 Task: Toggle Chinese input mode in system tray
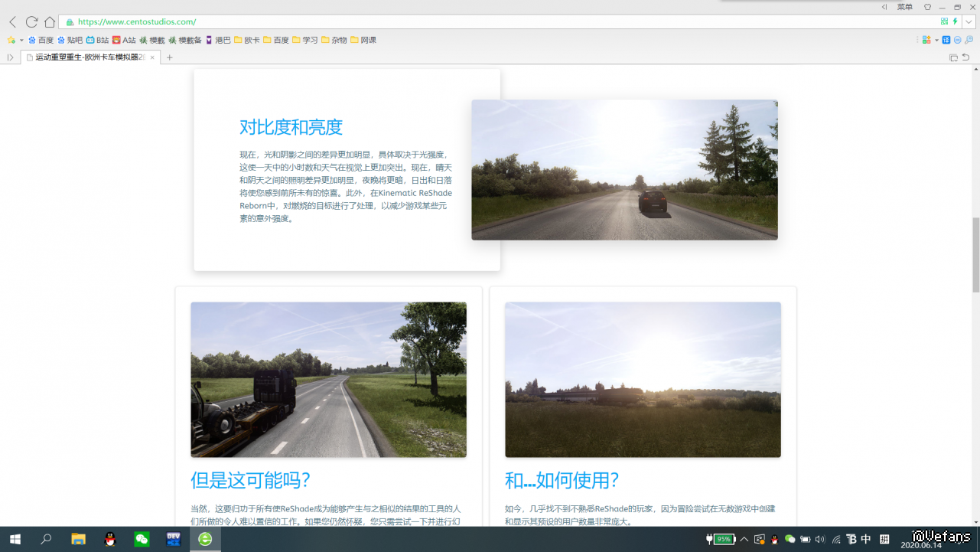click(x=866, y=539)
